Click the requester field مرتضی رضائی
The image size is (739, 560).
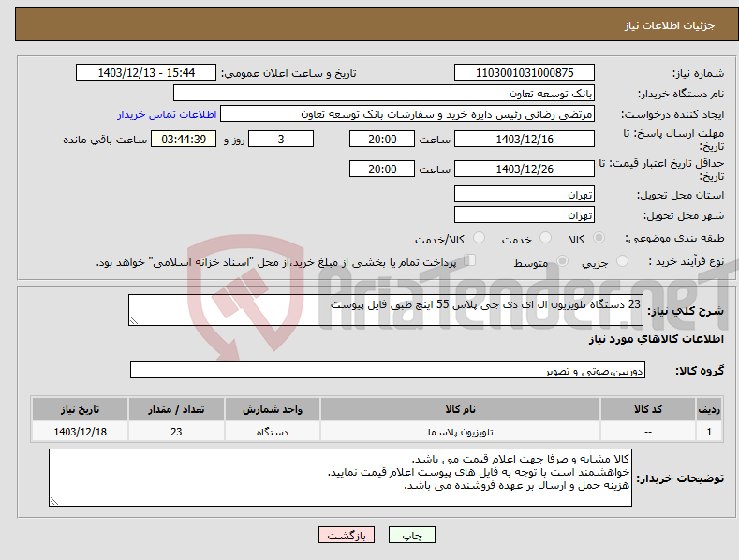pos(407,114)
